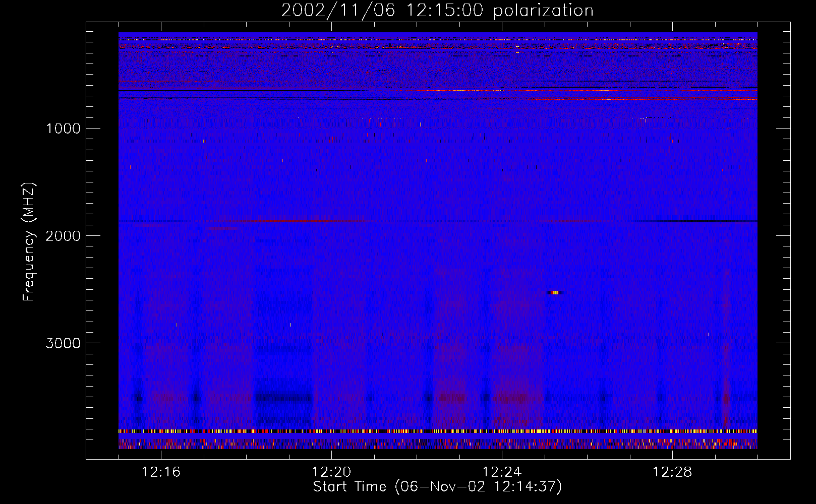Click the plot title '2002/11/06 12:15:00 polarization'
The image size is (816, 504).
[437, 11]
